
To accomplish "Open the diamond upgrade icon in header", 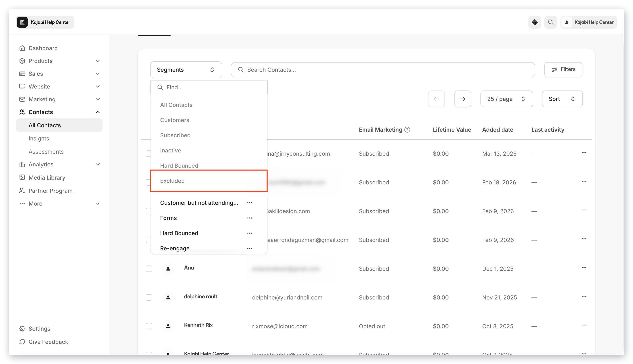I will point(535,22).
